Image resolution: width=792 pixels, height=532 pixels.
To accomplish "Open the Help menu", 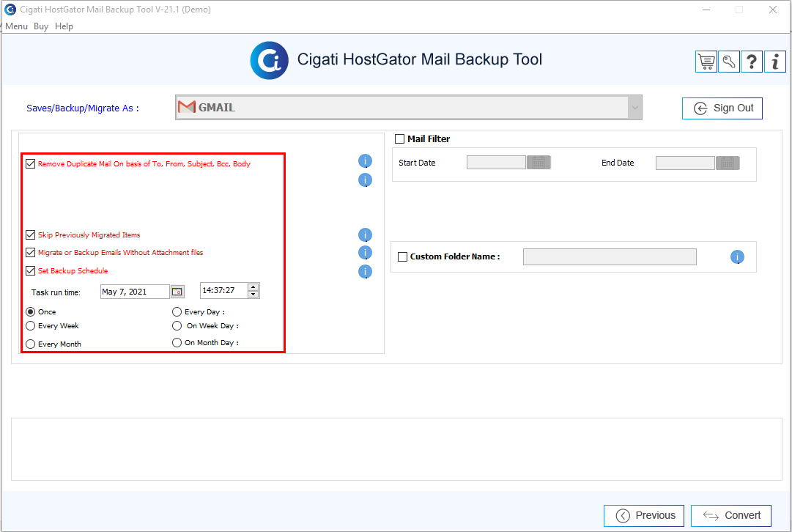I will tap(64, 26).
